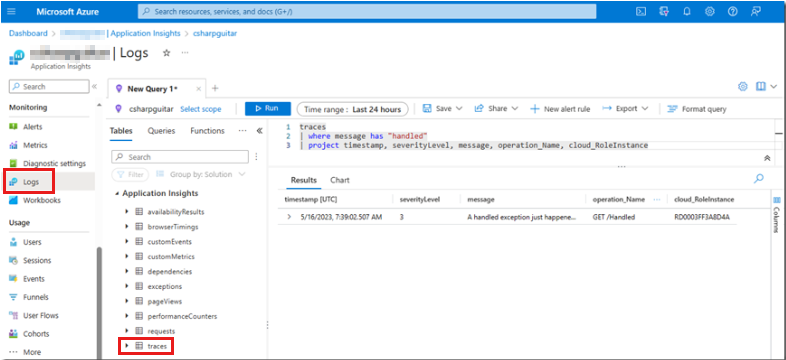The width and height of the screenshot is (786, 360).
Task: Expand the traces table node
Action: click(127, 346)
